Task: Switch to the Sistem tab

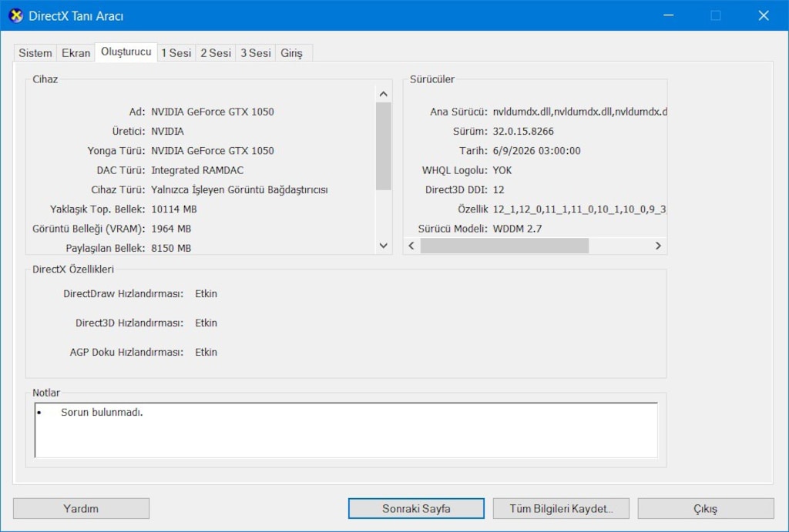Action: (35, 53)
